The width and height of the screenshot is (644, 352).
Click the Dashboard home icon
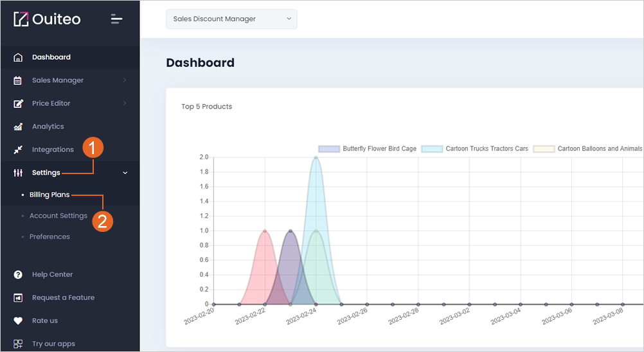point(17,57)
